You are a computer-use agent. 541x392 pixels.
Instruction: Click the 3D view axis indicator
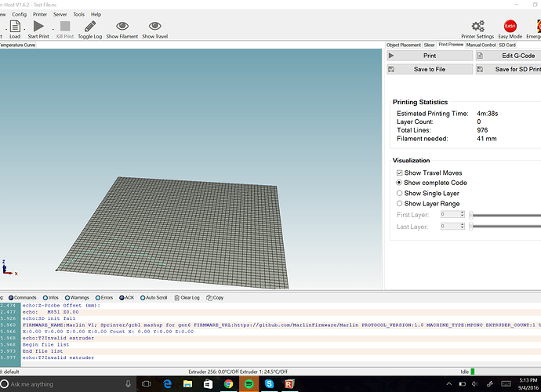(9, 268)
